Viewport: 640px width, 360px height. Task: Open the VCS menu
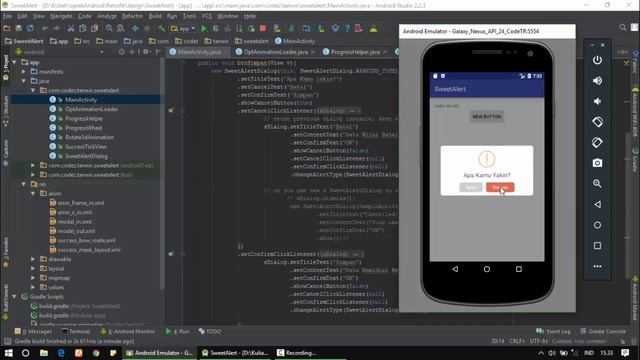point(207,16)
